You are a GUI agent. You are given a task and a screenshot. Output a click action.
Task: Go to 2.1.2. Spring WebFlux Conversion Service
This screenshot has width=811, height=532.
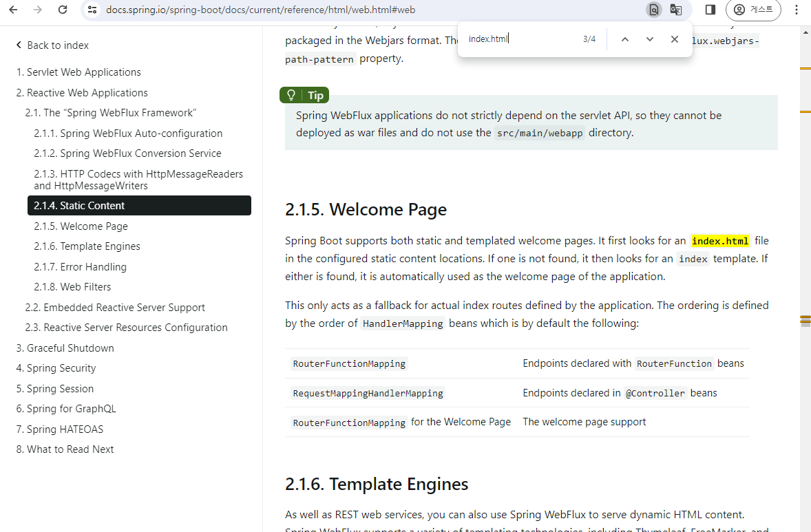click(128, 153)
